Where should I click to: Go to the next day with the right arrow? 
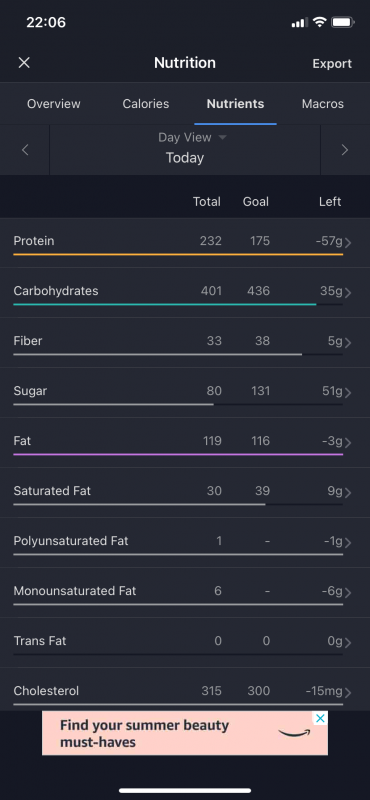[x=344, y=150]
